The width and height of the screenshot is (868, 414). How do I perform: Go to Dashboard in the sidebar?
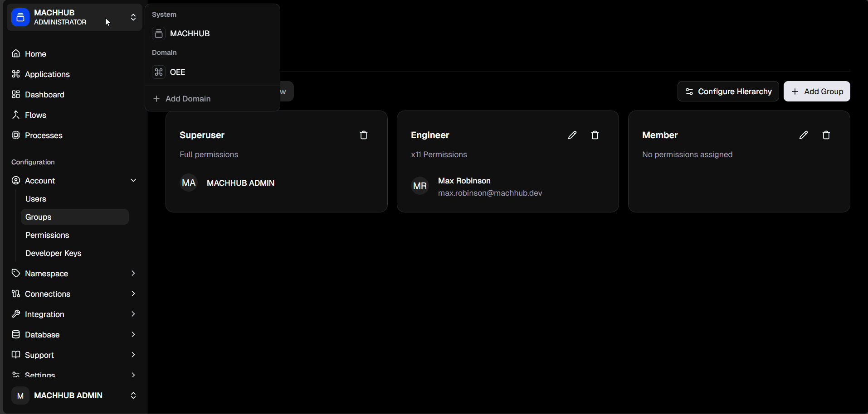(75, 95)
